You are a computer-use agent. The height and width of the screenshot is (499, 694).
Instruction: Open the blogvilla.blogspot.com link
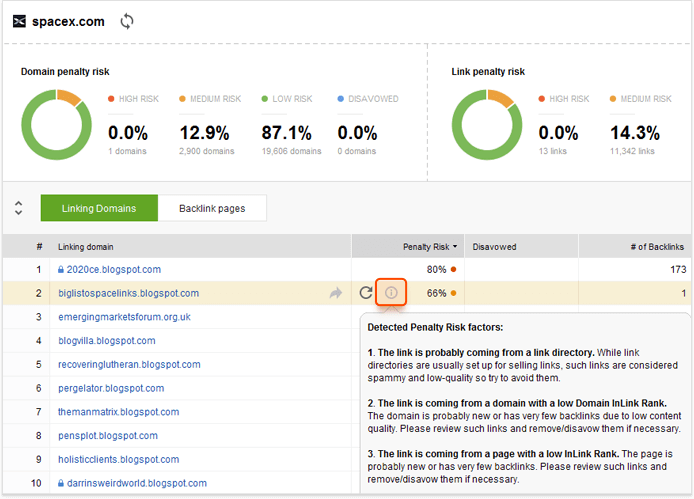(x=107, y=340)
